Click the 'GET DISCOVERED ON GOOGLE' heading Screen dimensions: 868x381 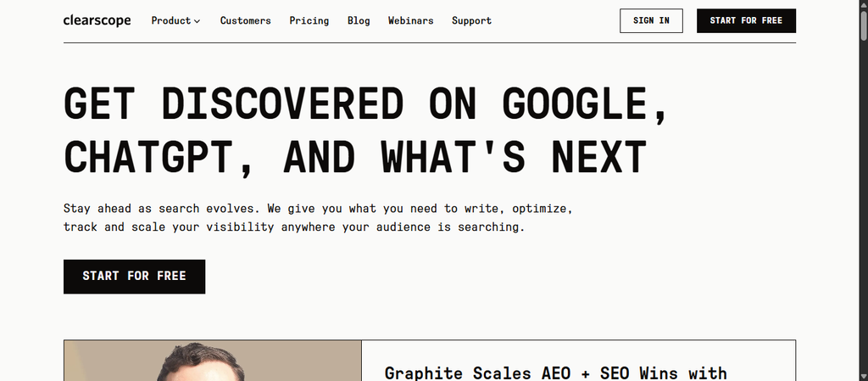click(366, 131)
